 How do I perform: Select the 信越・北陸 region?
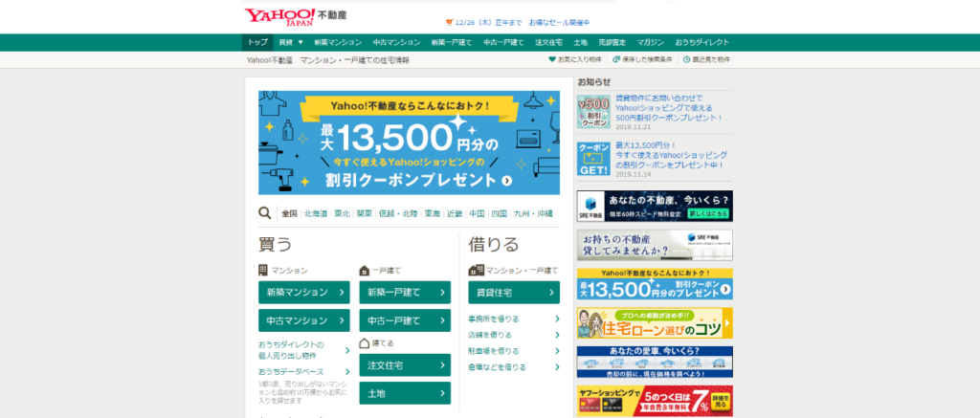pyautogui.click(x=398, y=213)
